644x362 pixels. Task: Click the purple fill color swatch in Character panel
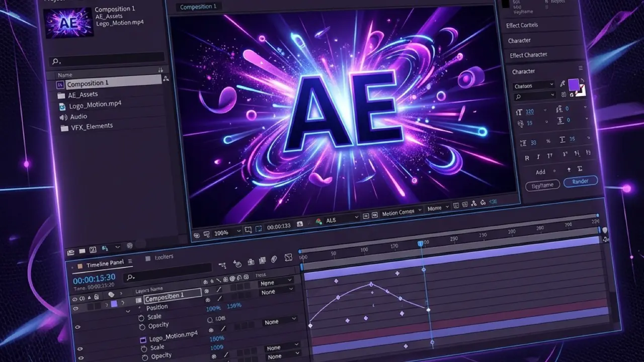pos(573,85)
